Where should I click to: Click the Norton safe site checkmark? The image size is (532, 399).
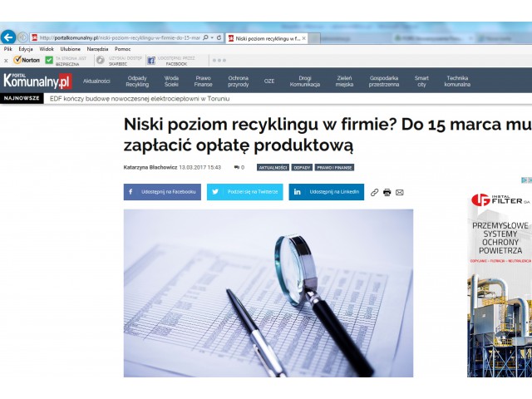pyautogui.click(x=49, y=60)
